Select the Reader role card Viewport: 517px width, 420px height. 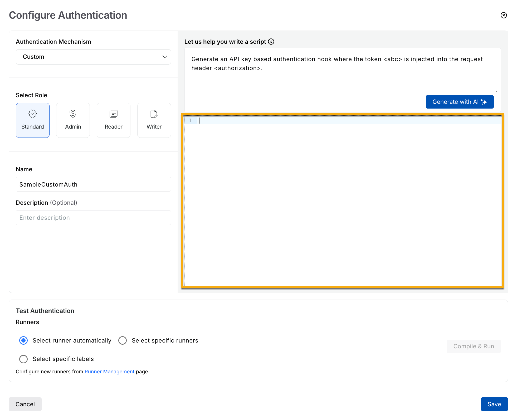tap(114, 120)
